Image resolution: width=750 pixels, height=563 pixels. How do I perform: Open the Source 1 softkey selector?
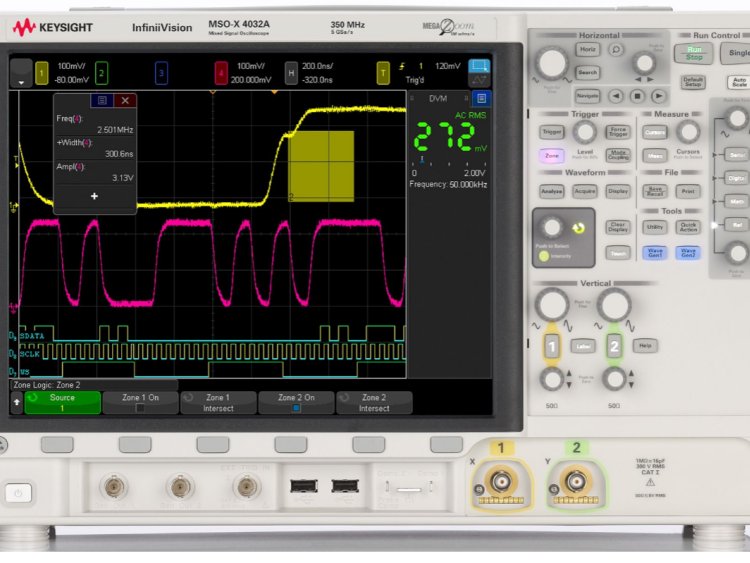63,402
